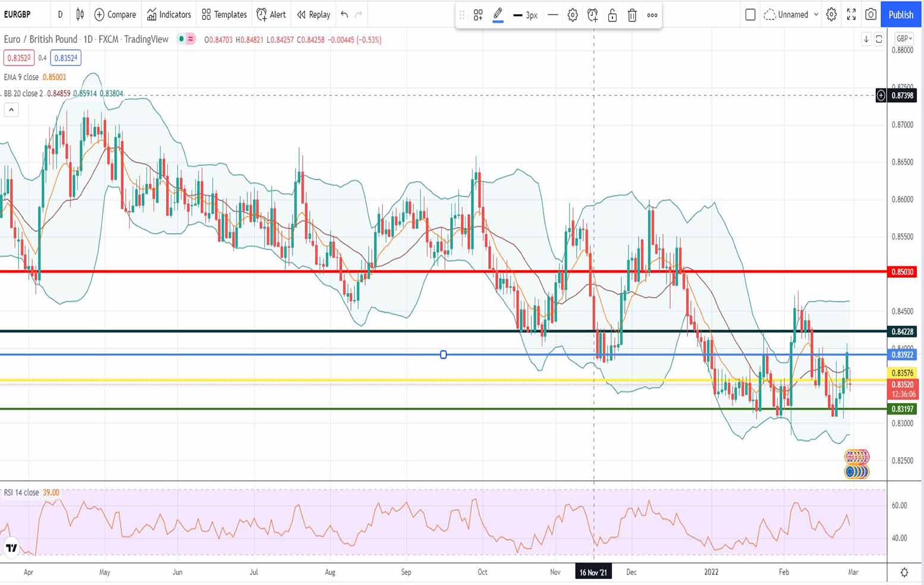Open the Unnamed layout dropdown

(x=791, y=14)
